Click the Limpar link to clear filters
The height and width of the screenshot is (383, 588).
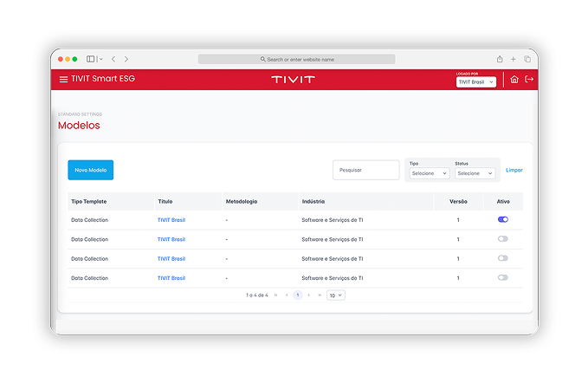click(514, 170)
